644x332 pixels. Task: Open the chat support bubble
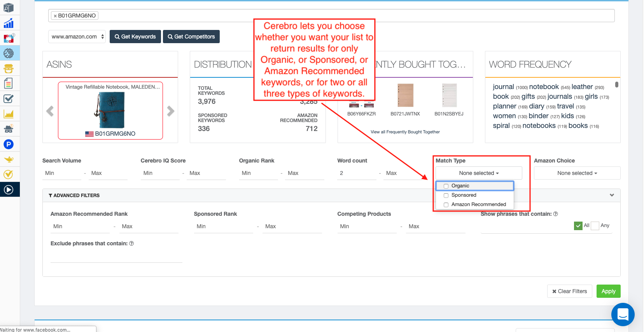(x=623, y=314)
